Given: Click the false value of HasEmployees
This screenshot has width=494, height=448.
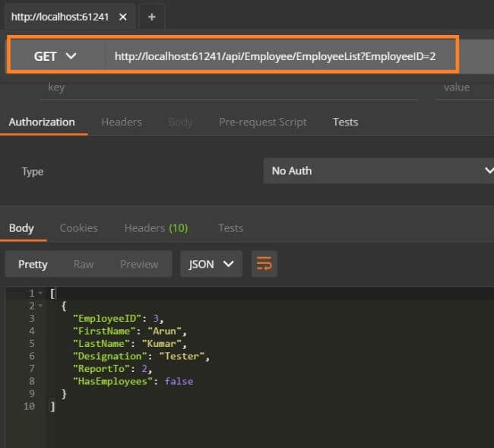Looking at the screenshot, I should tap(179, 381).
